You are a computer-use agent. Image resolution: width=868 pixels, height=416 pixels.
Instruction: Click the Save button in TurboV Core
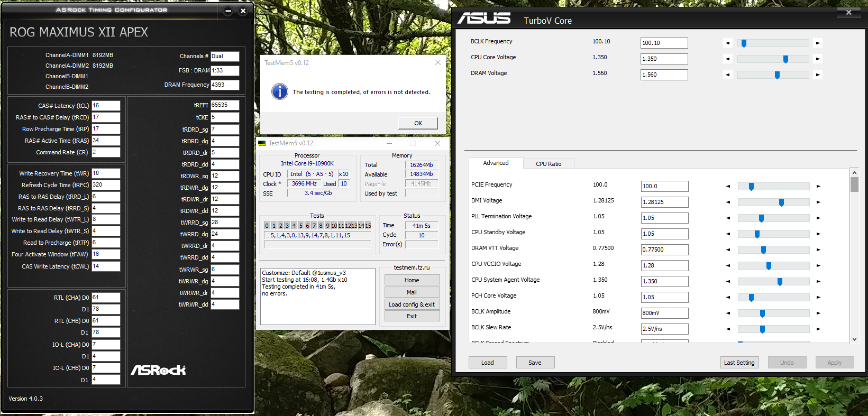535,363
